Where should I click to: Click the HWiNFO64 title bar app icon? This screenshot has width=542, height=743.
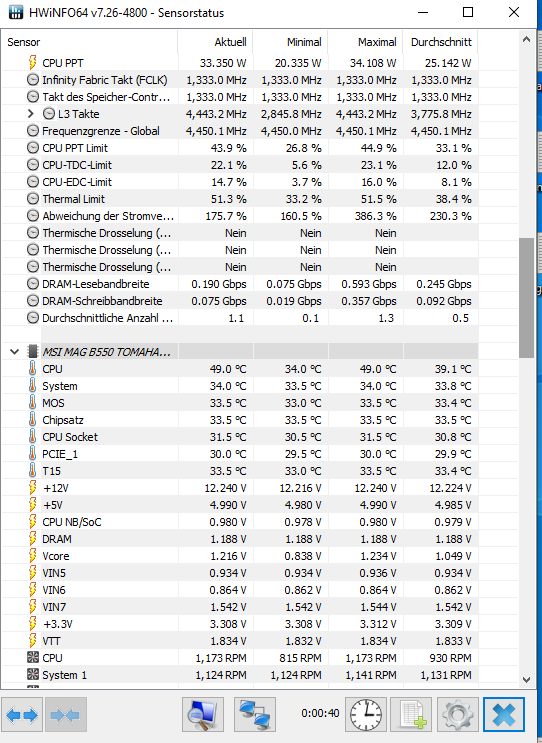(16, 12)
